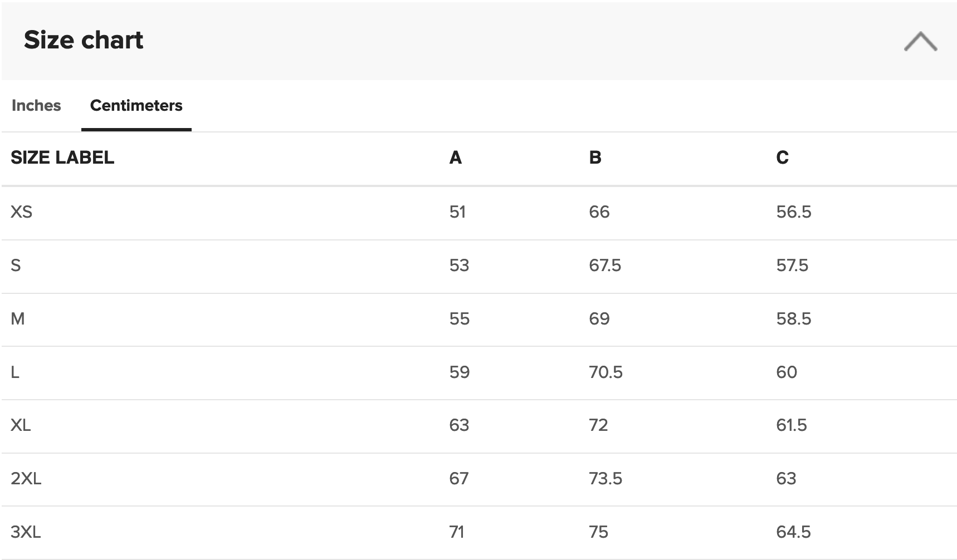The height and width of the screenshot is (560, 957).
Task: Click the 70.5 value in L row
Action: pos(606,372)
